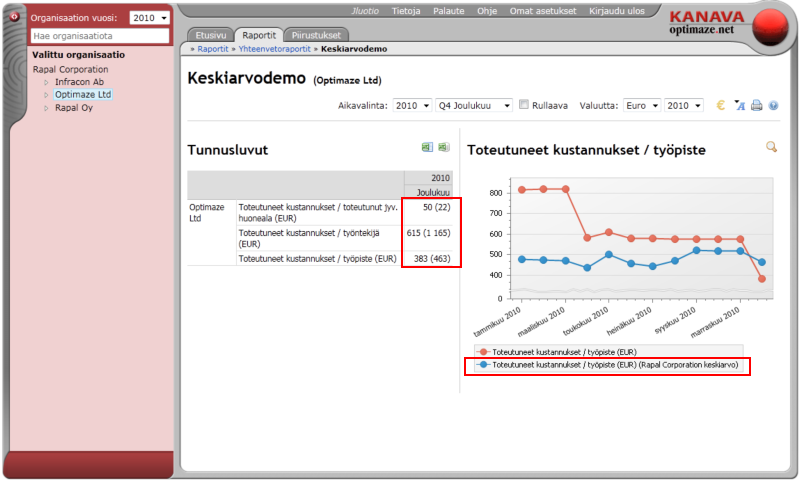
Task: Click the Hae organisaatiota search field
Action: point(100,35)
